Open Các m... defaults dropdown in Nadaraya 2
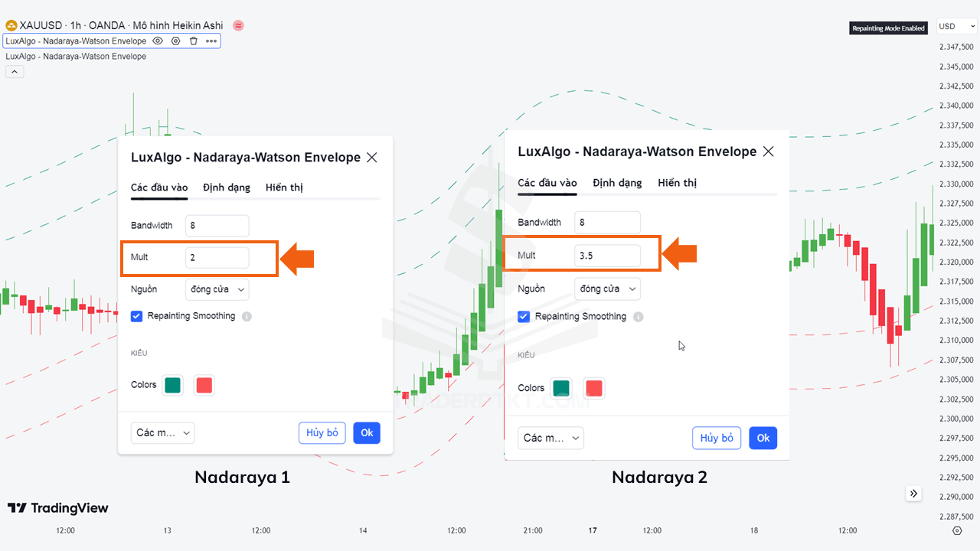 point(550,438)
